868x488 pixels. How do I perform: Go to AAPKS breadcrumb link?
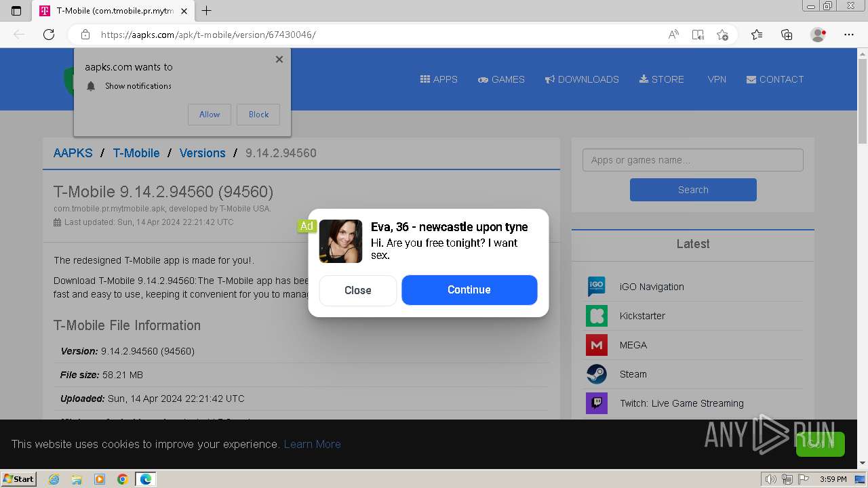point(73,153)
